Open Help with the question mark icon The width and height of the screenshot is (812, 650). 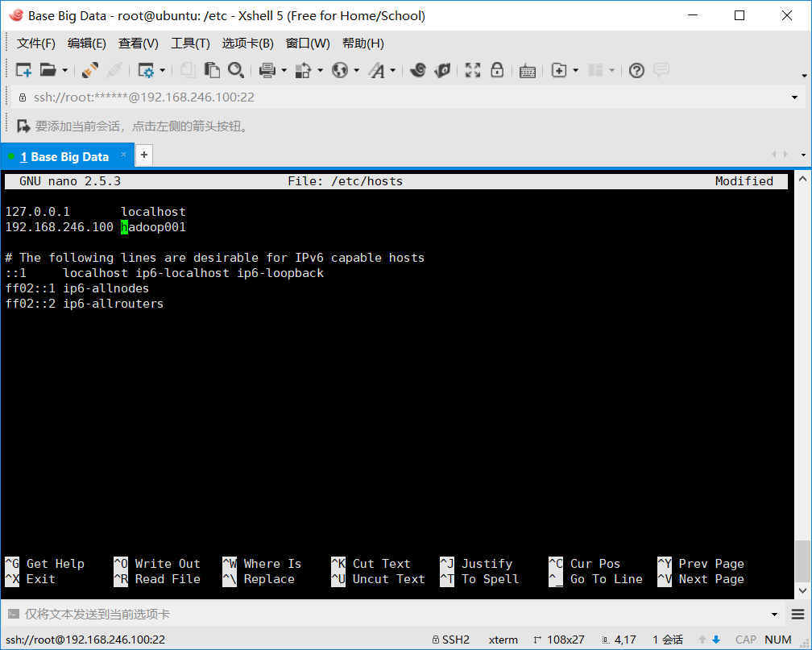pyautogui.click(x=636, y=70)
